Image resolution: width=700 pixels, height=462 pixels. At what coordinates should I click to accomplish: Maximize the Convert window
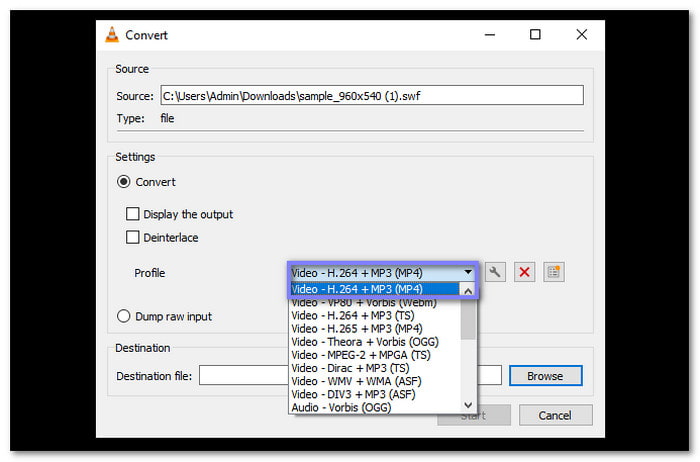click(x=535, y=35)
